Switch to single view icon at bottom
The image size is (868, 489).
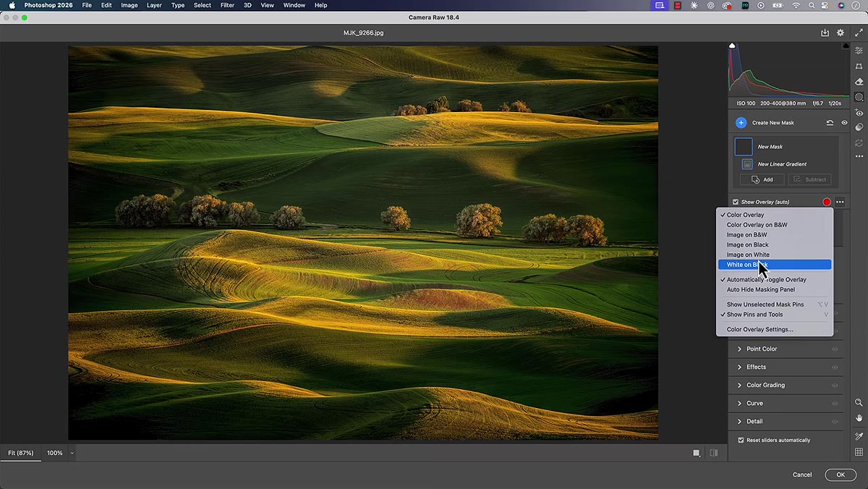pos(697,453)
